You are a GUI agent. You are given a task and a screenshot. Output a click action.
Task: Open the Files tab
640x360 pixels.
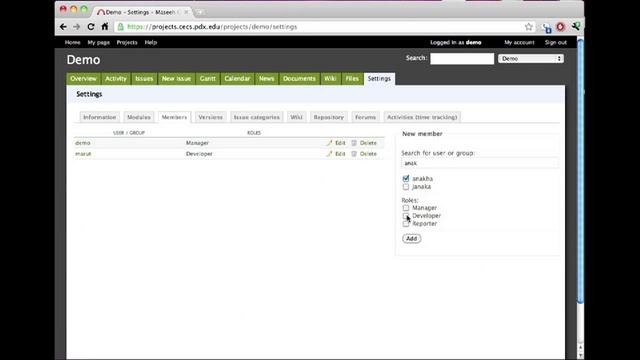coord(352,79)
